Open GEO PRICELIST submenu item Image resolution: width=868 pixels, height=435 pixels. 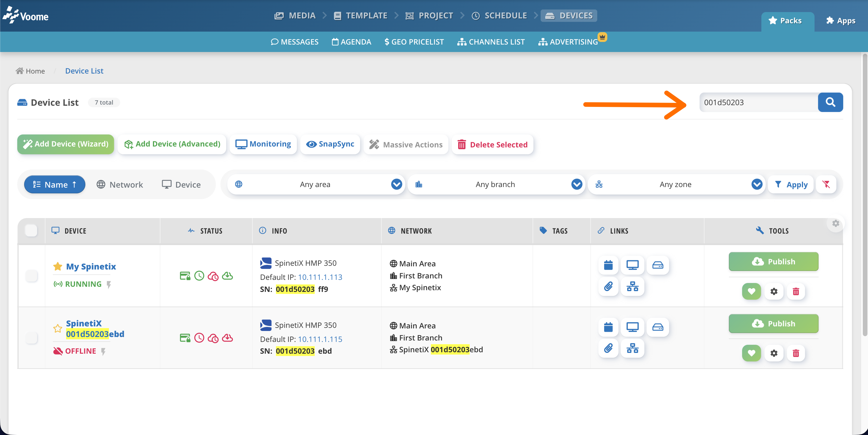(414, 42)
